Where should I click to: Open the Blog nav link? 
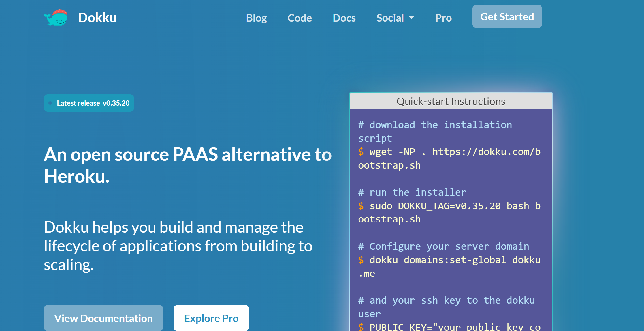tap(256, 18)
